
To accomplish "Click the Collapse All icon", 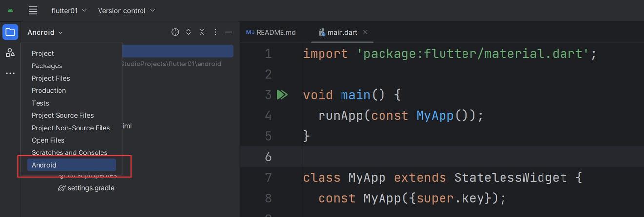I will point(202,32).
